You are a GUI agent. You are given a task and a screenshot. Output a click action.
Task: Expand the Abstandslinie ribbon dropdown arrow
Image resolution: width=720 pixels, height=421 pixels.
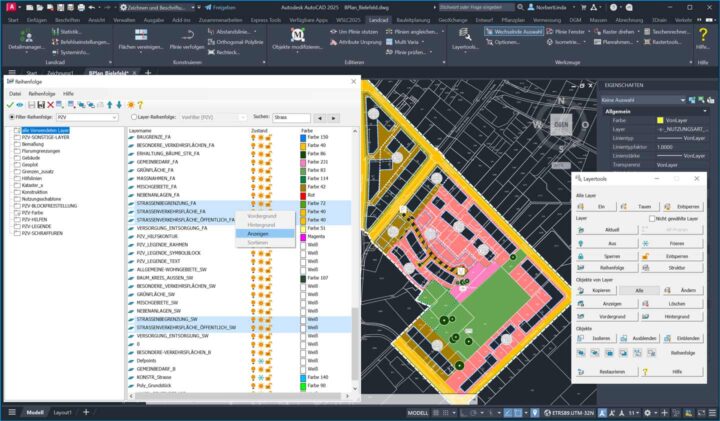[255, 32]
